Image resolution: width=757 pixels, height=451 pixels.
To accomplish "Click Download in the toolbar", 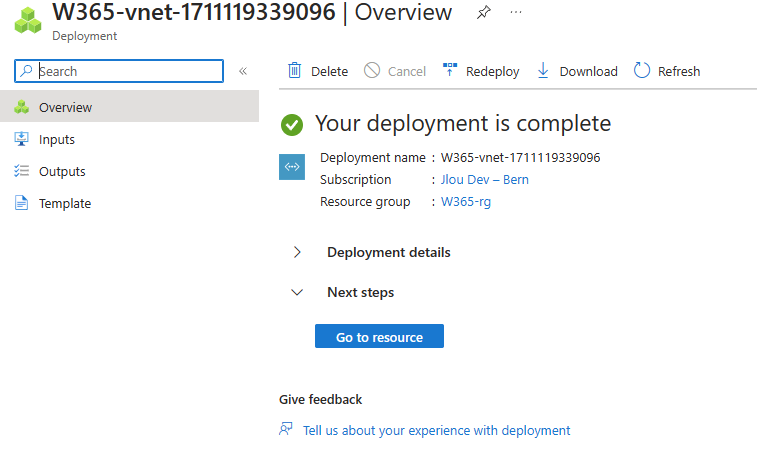I will (x=577, y=71).
